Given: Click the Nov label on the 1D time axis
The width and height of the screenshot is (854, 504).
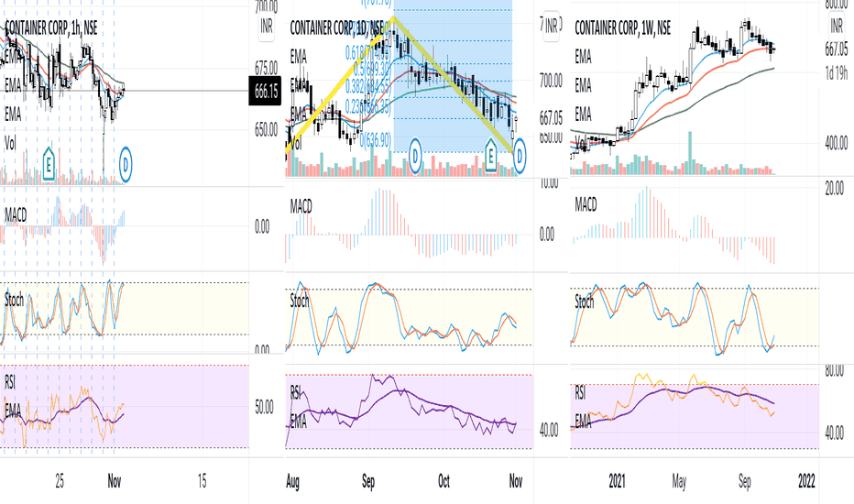Looking at the screenshot, I should coord(516,481).
